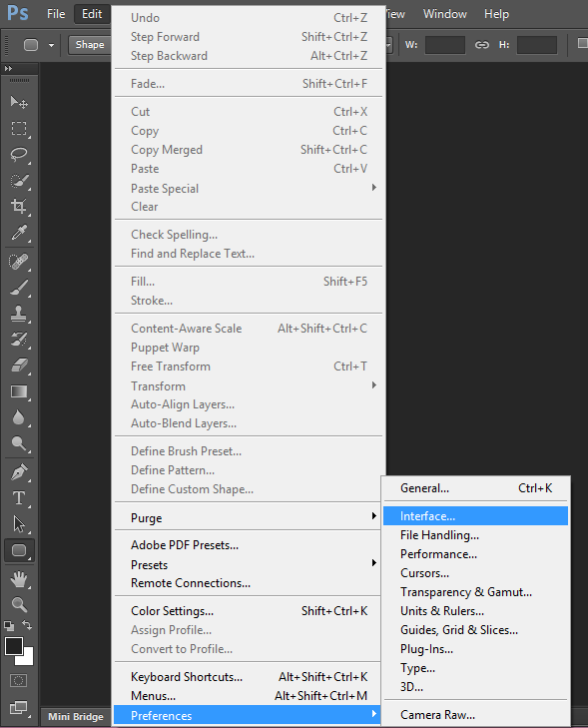The height and width of the screenshot is (728, 588).
Task: Open the Help menu
Action: pyautogui.click(x=496, y=14)
